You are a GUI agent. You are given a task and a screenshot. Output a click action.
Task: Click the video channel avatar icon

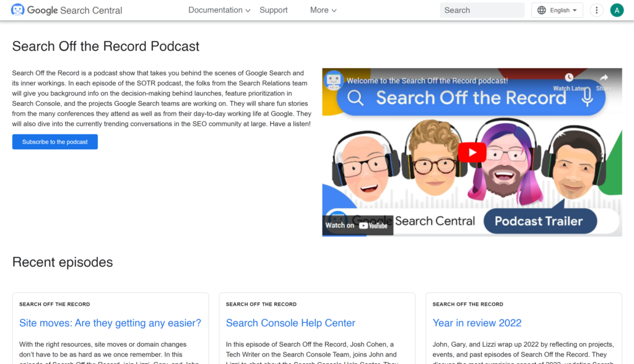pos(333,80)
